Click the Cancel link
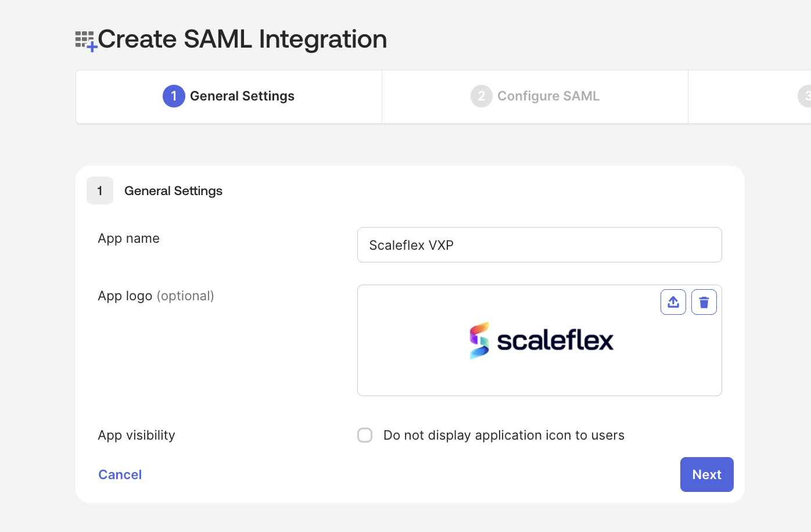811x532 pixels. point(120,475)
